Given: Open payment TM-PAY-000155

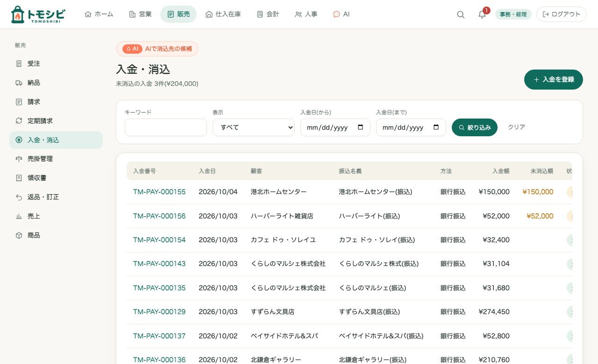Looking at the screenshot, I should tap(159, 192).
